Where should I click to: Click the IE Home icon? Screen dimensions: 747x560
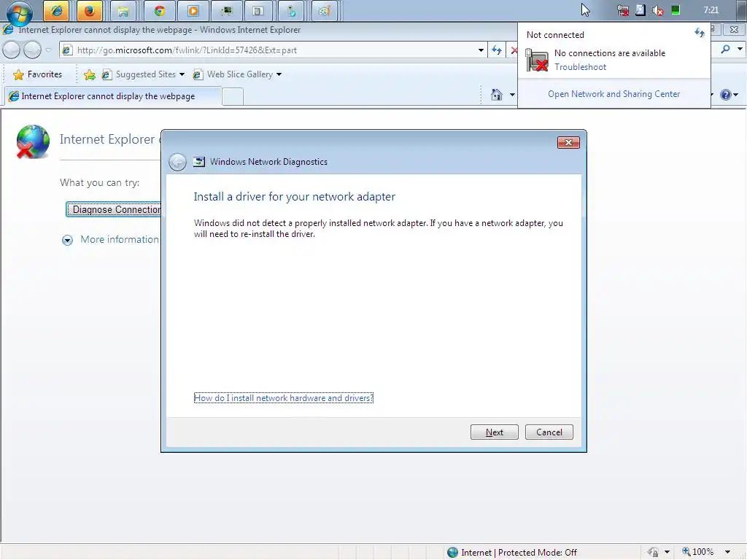pyautogui.click(x=496, y=95)
